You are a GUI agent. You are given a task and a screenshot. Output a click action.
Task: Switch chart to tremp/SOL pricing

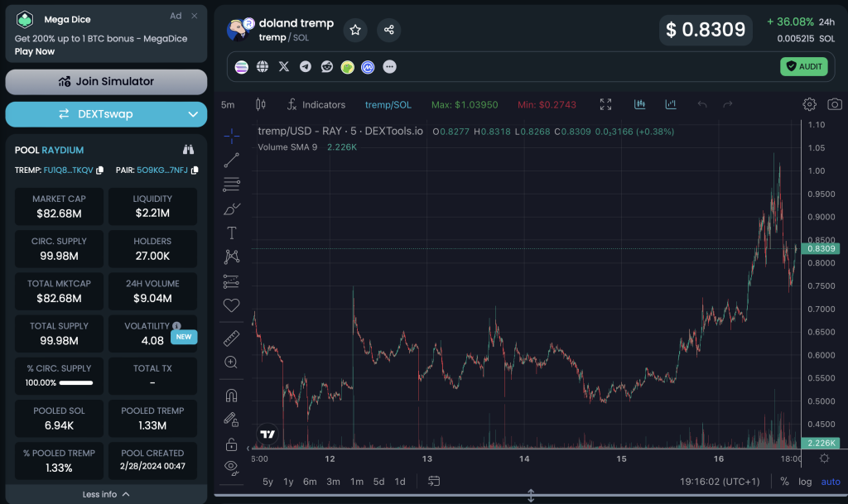click(x=388, y=105)
